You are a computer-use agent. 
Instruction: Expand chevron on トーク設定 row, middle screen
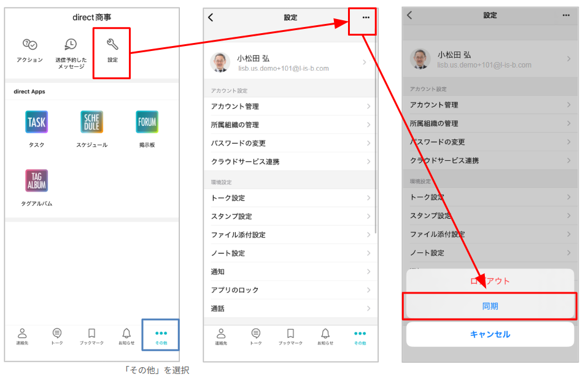click(x=369, y=198)
